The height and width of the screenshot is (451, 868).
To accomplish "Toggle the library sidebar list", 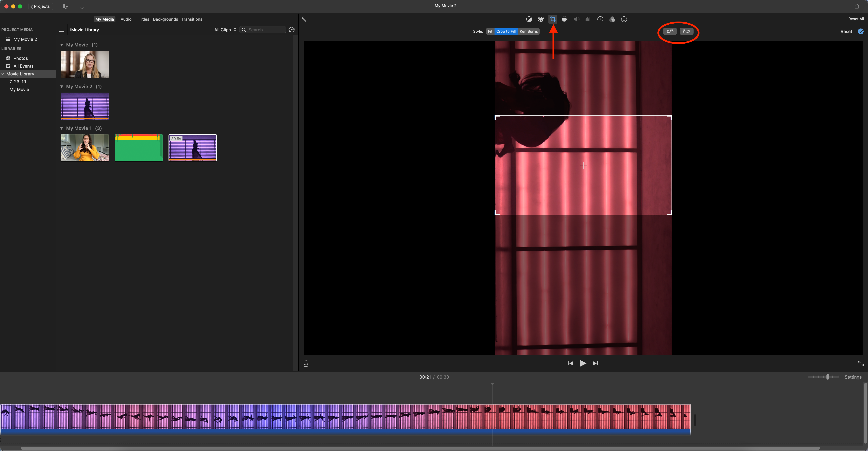I will [x=62, y=30].
